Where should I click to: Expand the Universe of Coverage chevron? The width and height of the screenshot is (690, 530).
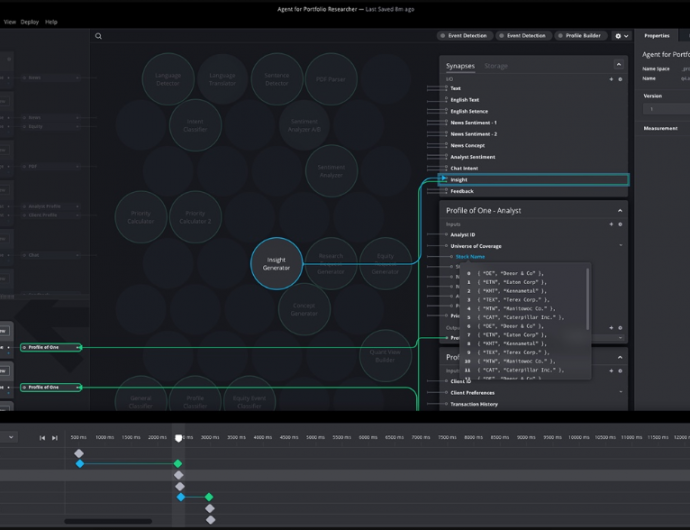620,246
